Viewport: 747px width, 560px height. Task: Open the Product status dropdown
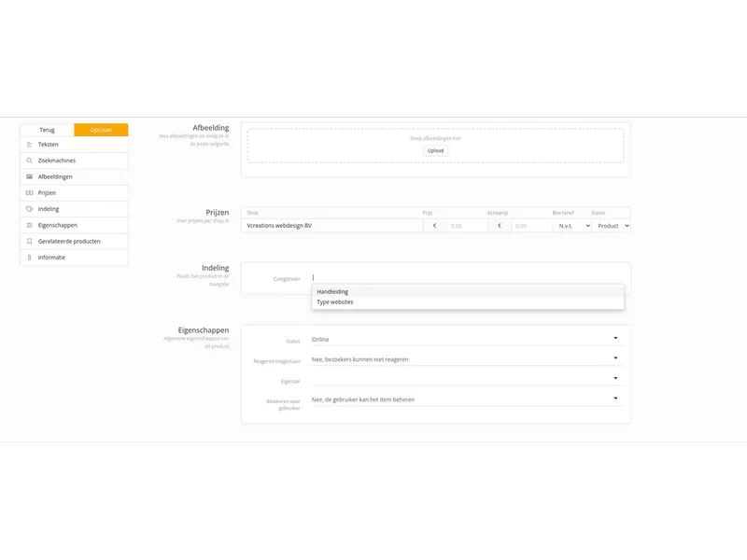pos(612,226)
